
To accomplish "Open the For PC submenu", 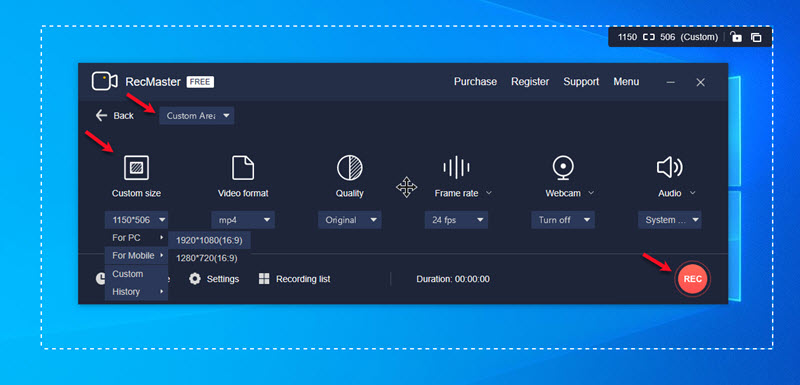I will (136, 238).
